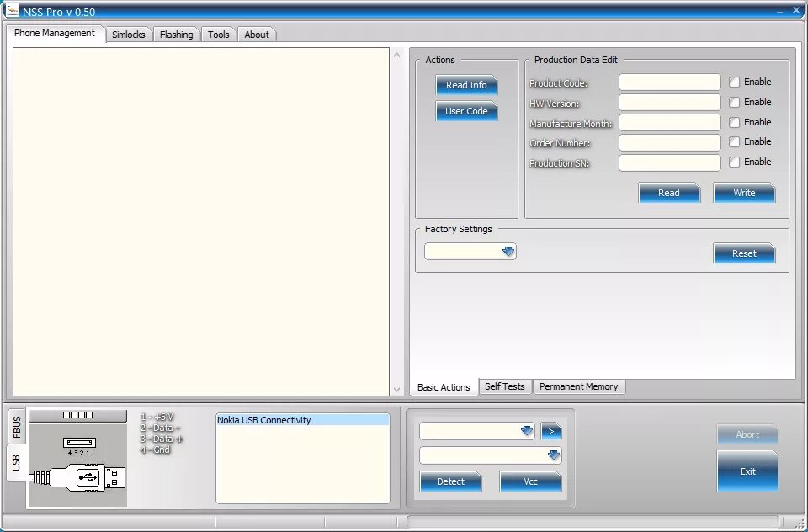Click the Abort button
Viewport: 808px width, 532px height.
click(747, 434)
